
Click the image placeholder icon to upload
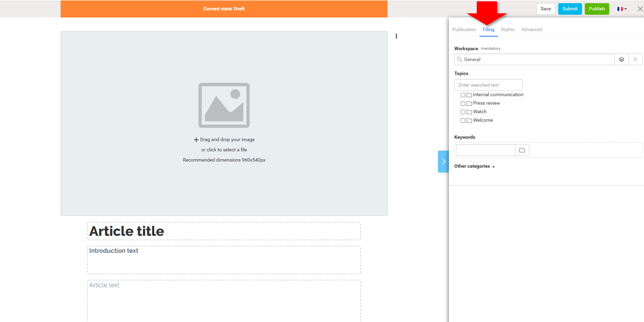(224, 105)
